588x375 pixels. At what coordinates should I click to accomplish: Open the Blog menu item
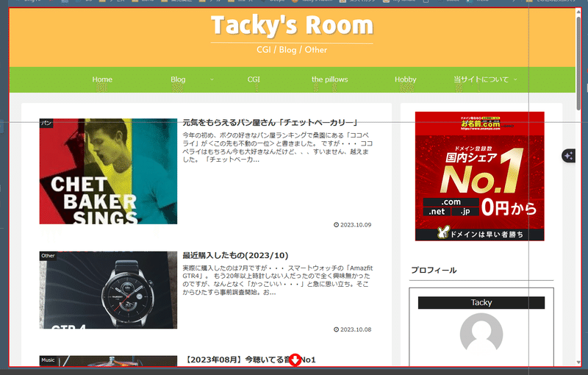[178, 79]
